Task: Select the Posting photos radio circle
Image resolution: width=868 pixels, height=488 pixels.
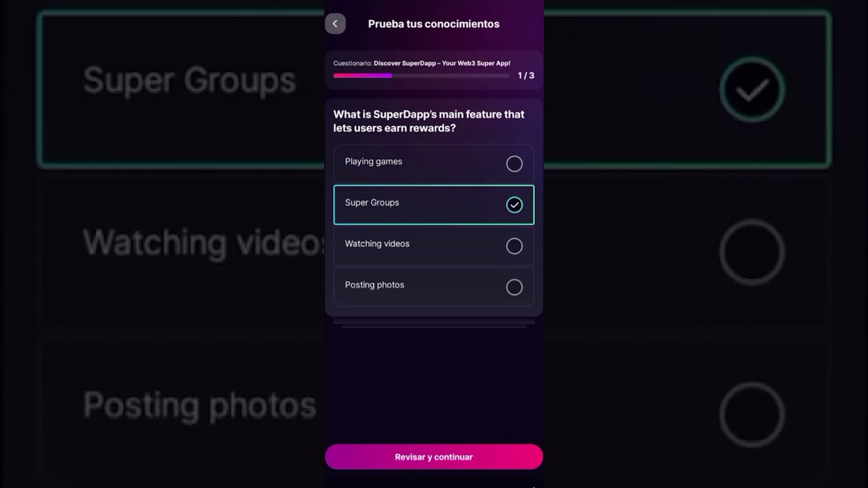Action: (514, 287)
